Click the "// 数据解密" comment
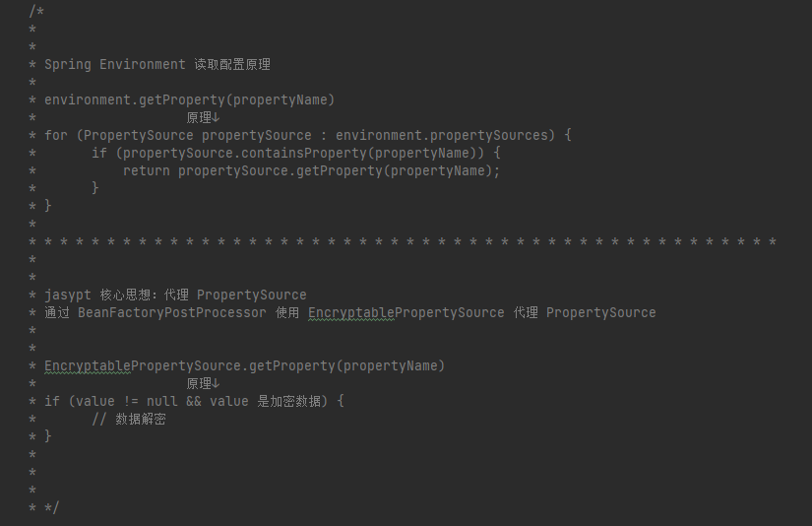Image resolution: width=812 pixels, height=526 pixels. (128, 419)
